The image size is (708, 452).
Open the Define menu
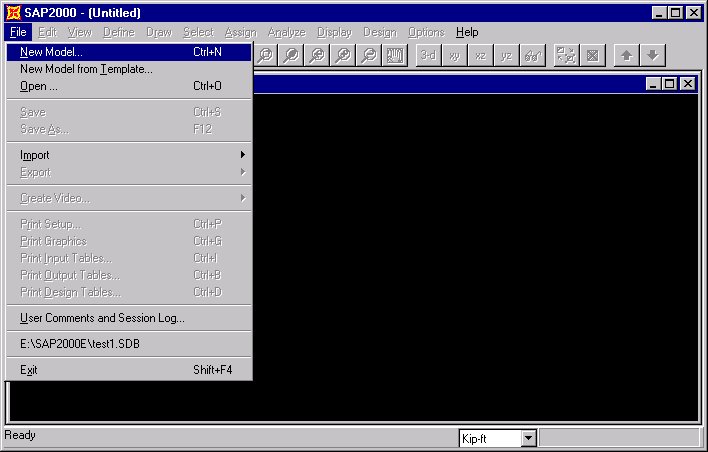[x=119, y=32]
